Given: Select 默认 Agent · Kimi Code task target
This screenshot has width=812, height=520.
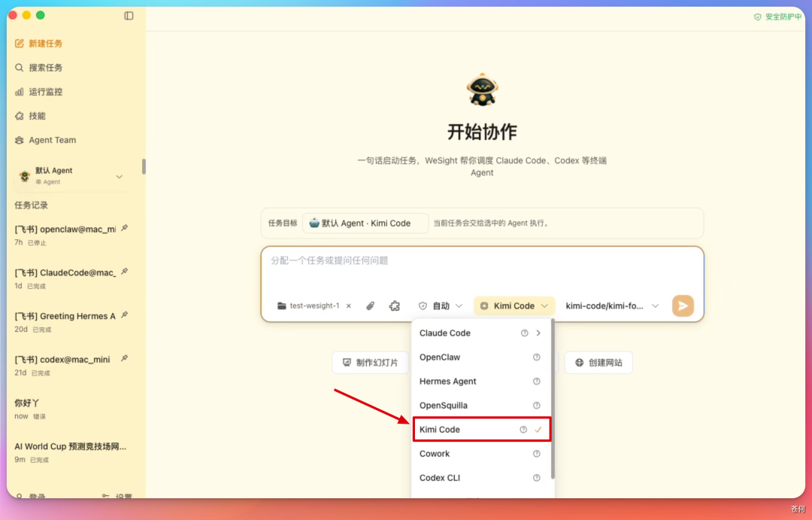Looking at the screenshot, I should click(365, 223).
